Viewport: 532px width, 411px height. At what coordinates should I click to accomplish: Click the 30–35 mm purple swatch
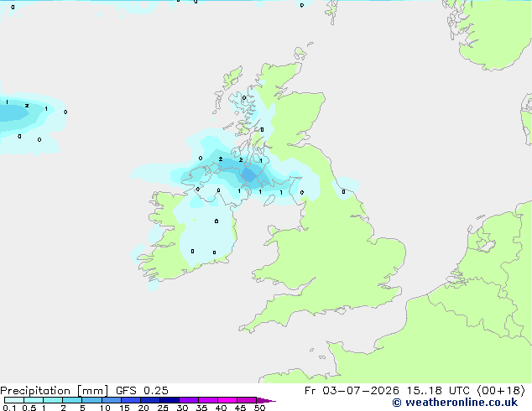click(x=188, y=400)
